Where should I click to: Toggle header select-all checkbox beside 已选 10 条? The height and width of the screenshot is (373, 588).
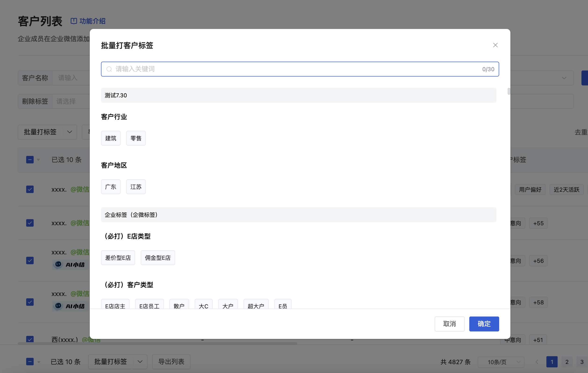pyautogui.click(x=30, y=160)
